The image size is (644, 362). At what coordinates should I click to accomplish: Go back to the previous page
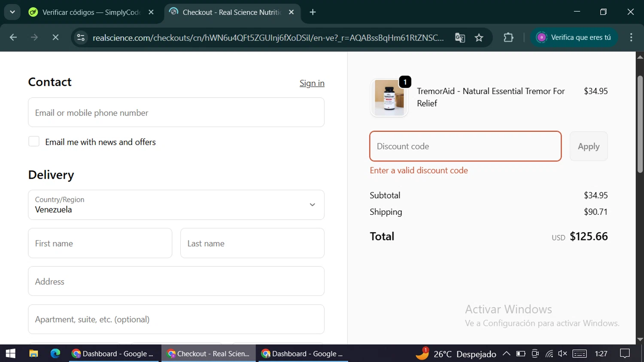point(13,37)
